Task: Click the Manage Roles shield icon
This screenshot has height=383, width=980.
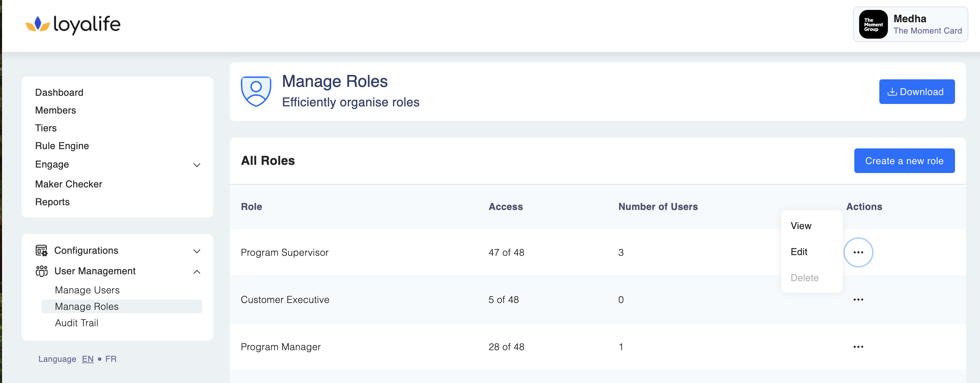Action: tap(256, 91)
